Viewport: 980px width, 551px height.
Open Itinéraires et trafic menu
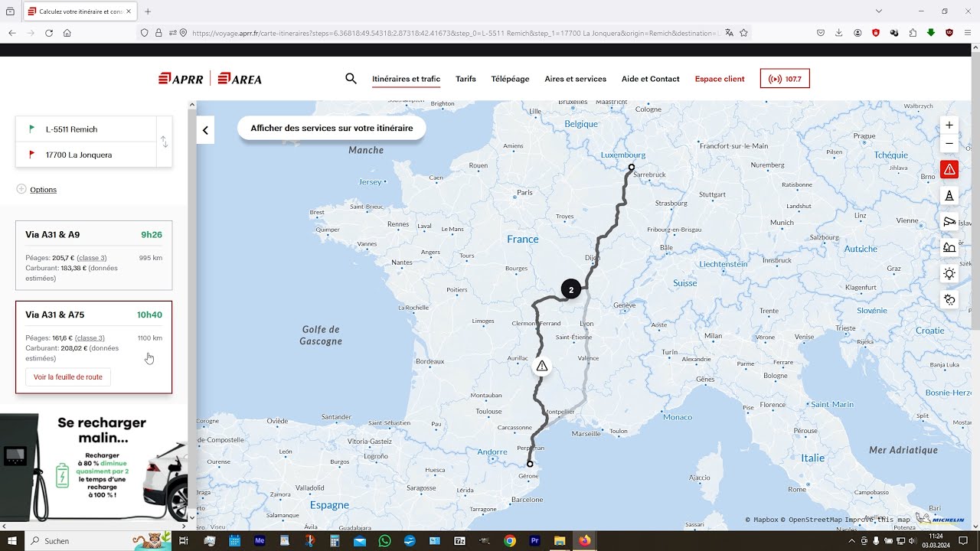406,79
